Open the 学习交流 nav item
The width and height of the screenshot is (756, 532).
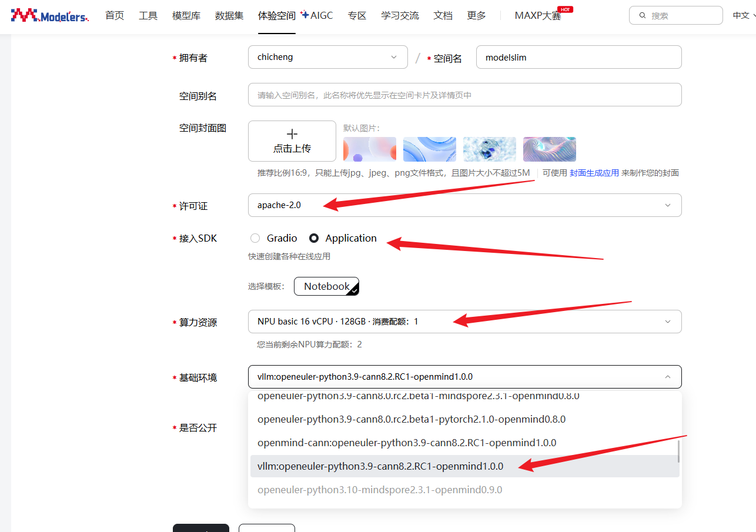coord(400,15)
